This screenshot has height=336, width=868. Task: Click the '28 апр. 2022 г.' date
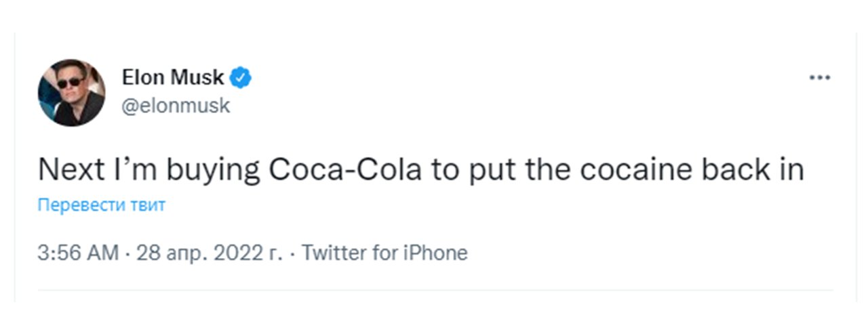(209, 253)
